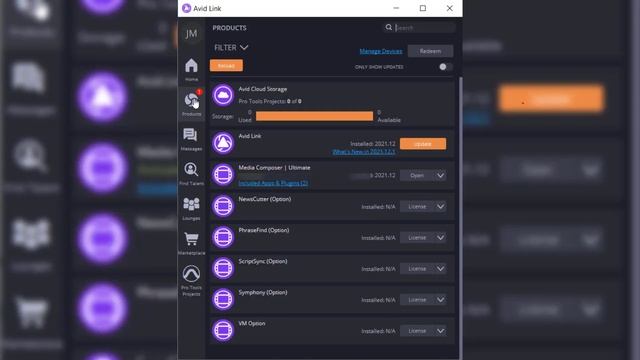Open the Lounges sidebar icon

191,209
